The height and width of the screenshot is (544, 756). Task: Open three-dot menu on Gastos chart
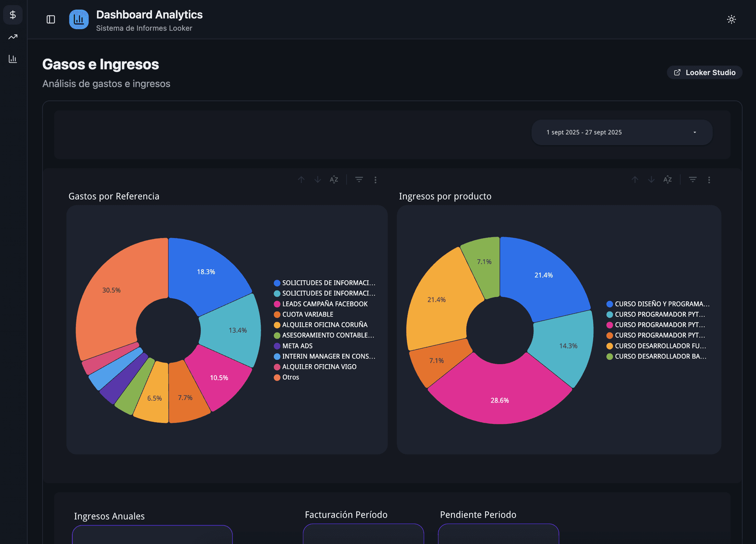375,180
